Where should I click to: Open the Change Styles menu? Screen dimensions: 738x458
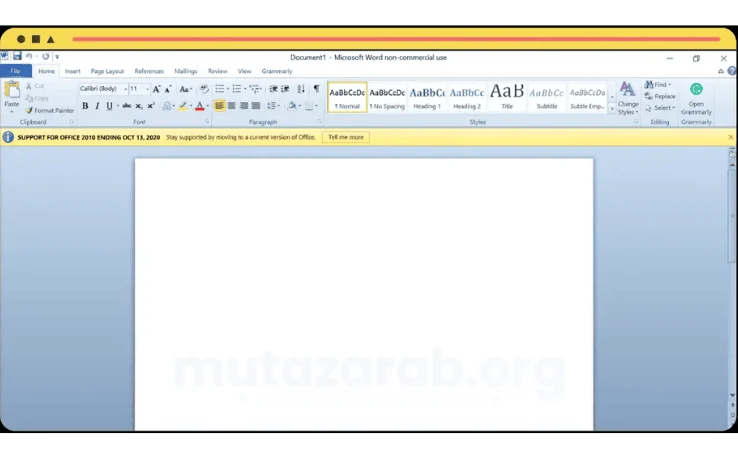tap(628, 98)
